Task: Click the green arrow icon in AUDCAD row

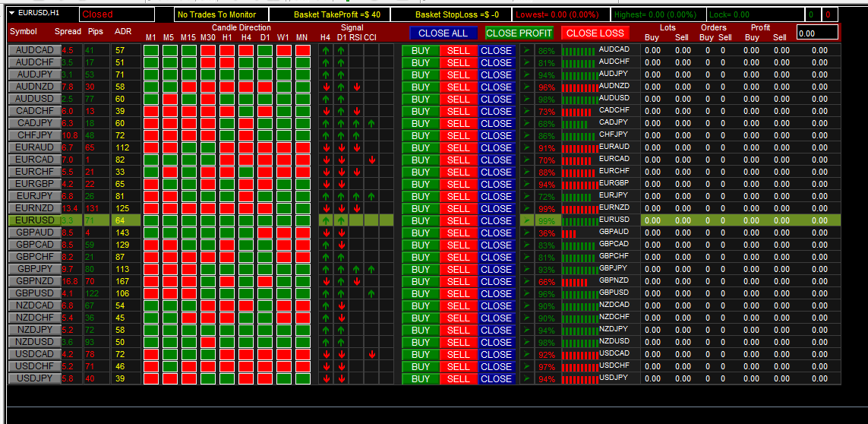Action: (x=526, y=50)
